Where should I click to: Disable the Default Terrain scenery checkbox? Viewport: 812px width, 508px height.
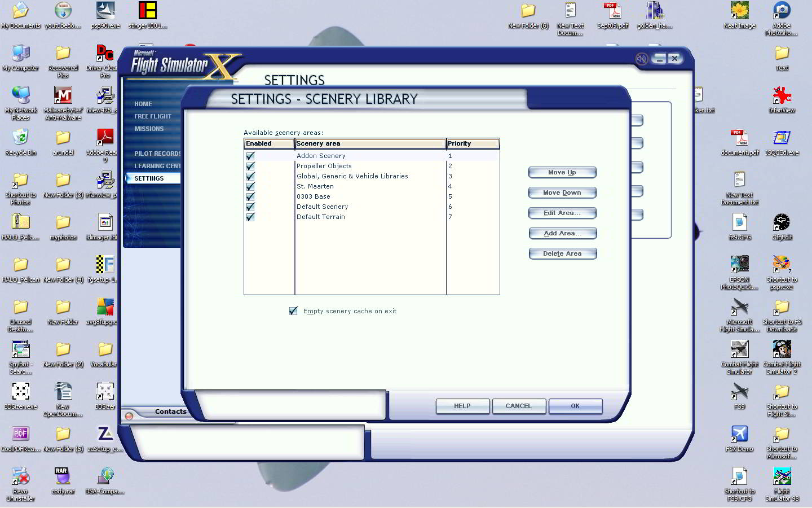(x=250, y=217)
